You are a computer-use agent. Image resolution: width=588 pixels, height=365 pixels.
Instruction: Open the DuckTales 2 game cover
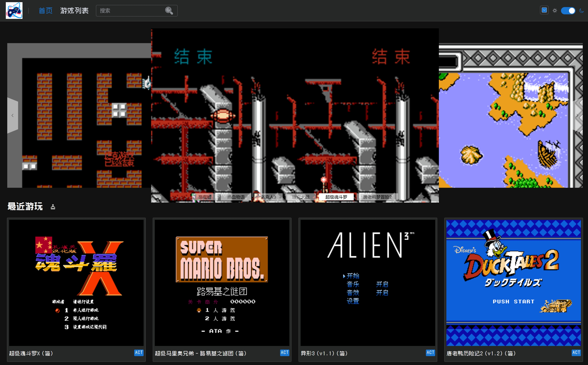[513, 283]
